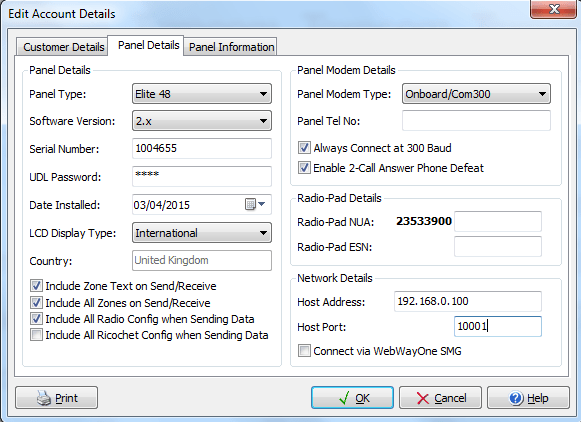
Task: Click the red X Cancel icon
Action: click(423, 398)
